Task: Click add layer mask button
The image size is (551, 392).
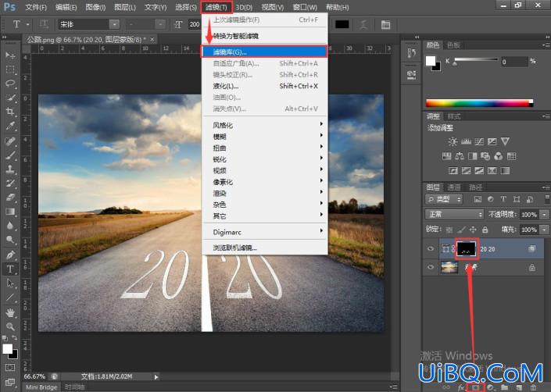Action: click(x=475, y=387)
